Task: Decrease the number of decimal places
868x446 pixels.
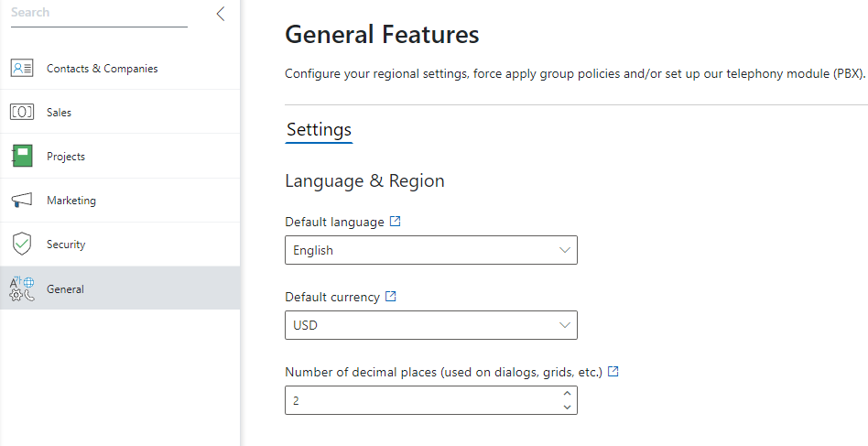Action: 567,408
